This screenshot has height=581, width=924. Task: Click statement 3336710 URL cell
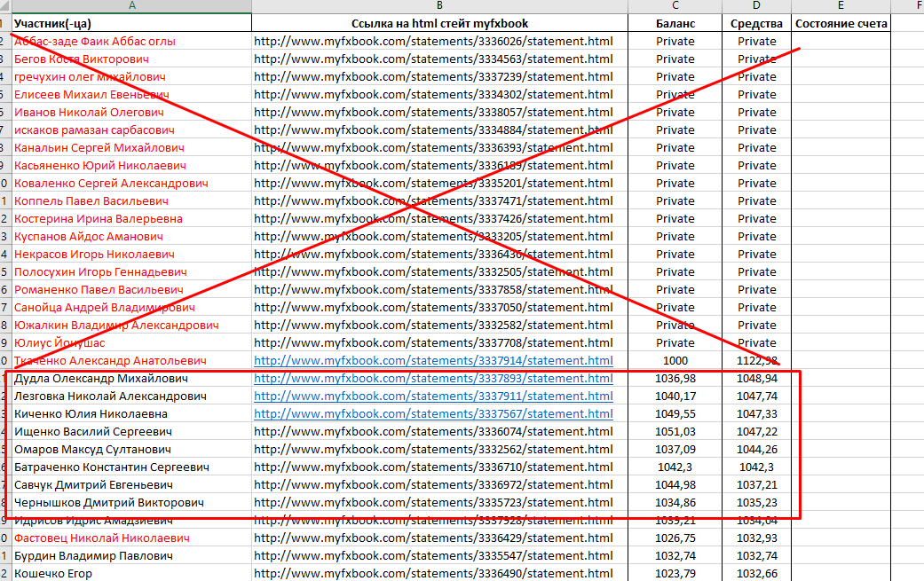(x=439, y=467)
